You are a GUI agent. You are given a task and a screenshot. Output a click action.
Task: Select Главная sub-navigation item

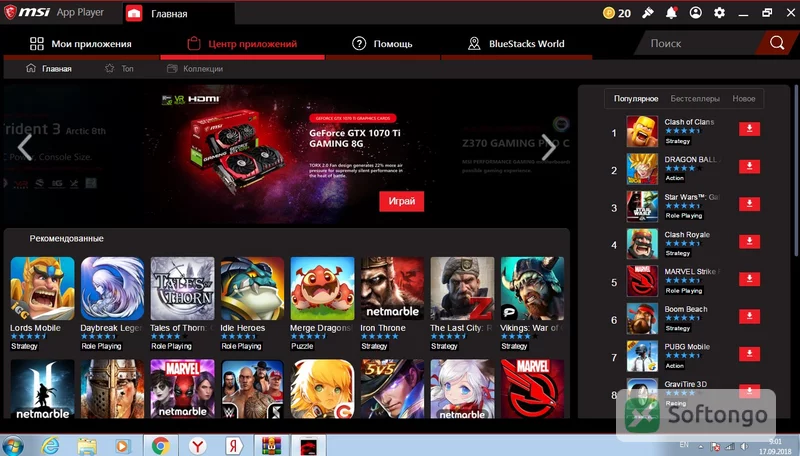(49, 68)
